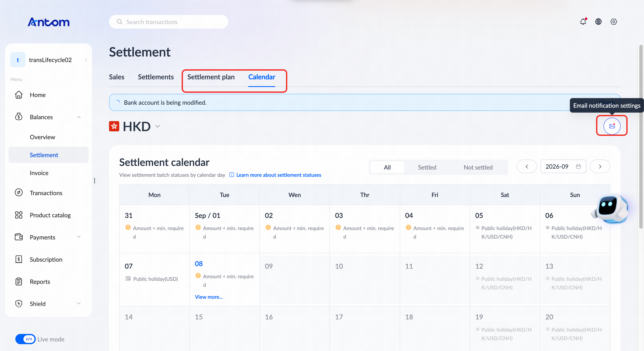Click the info icon beside Learn more
This screenshot has width=644, height=351.
(231, 175)
